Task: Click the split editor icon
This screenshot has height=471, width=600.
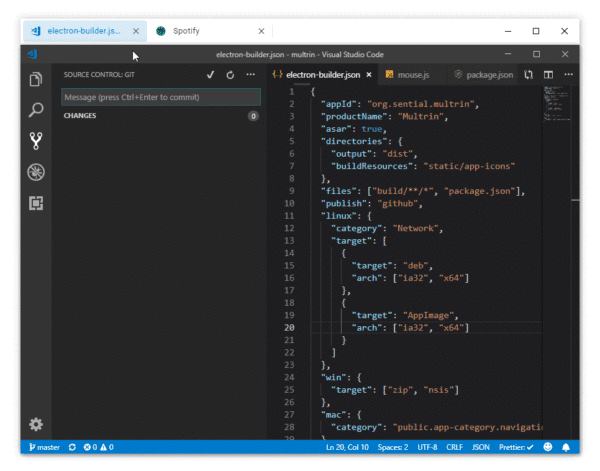Action: pos(548,75)
